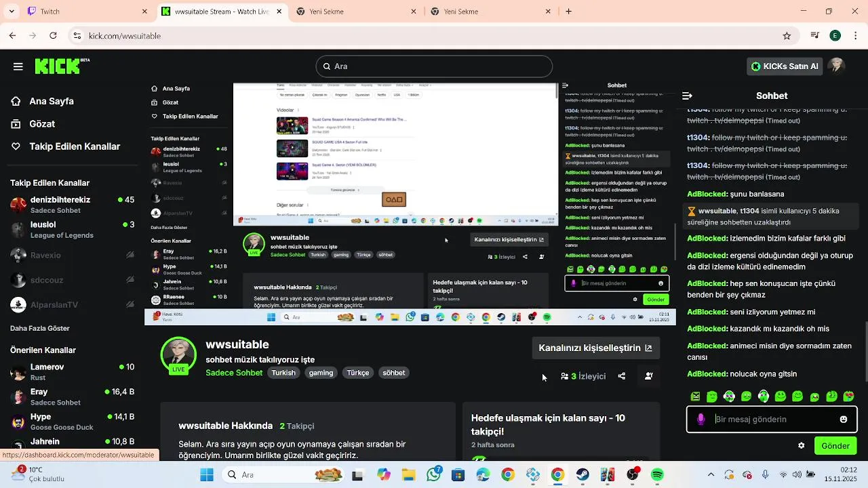Open Spotify from taskbar
The height and width of the screenshot is (488, 868).
tap(657, 474)
